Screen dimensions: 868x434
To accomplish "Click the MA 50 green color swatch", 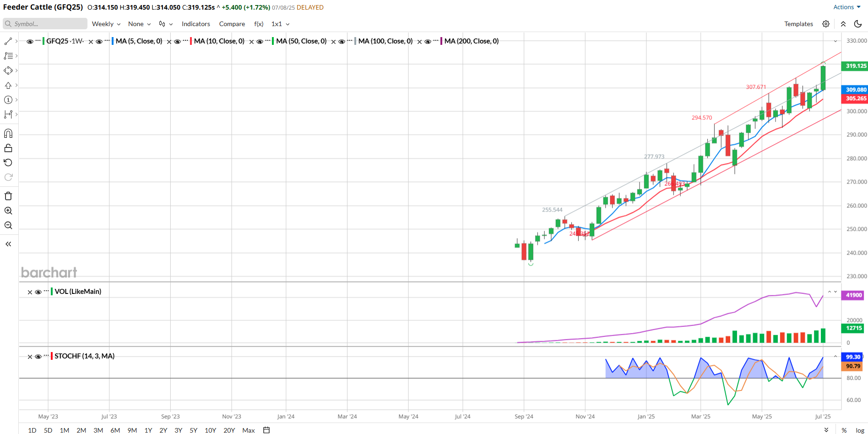I will [x=273, y=41].
